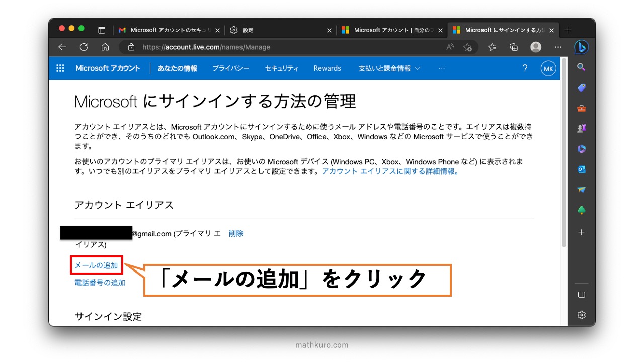Toggle the sidebar visibility icon
The width and height of the screenshot is (644, 362).
(x=581, y=294)
